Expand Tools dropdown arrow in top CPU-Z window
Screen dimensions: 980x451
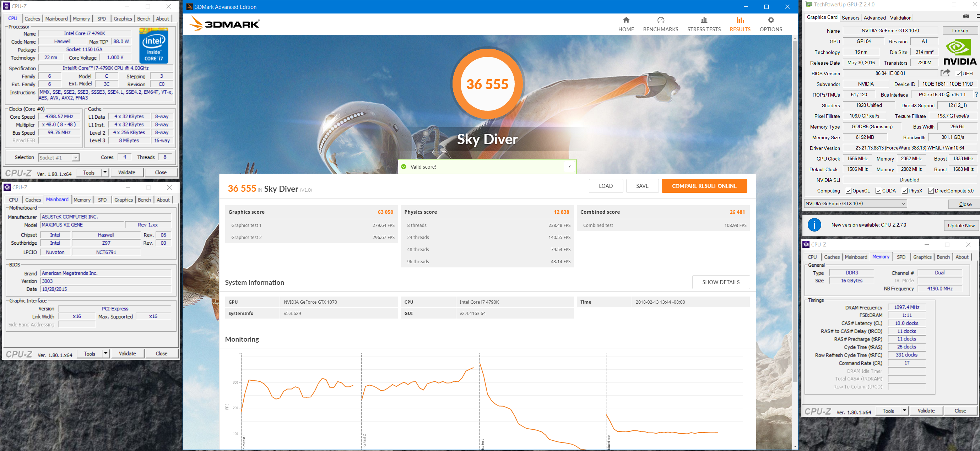click(x=105, y=172)
